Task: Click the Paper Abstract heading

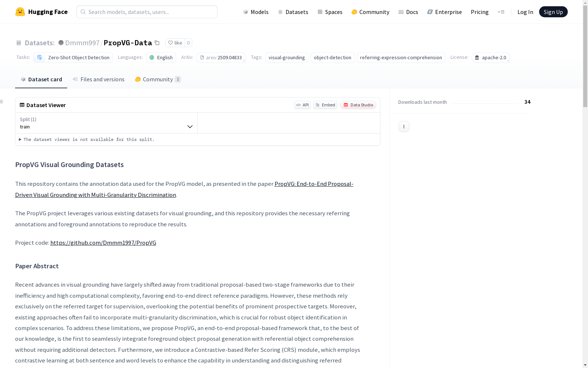Action: pyautogui.click(x=37, y=266)
